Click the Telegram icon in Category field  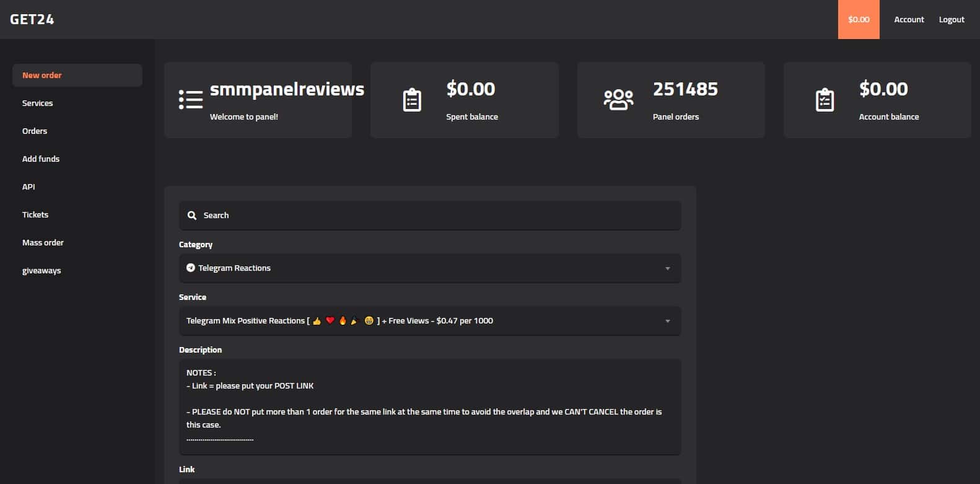coord(191,268)
